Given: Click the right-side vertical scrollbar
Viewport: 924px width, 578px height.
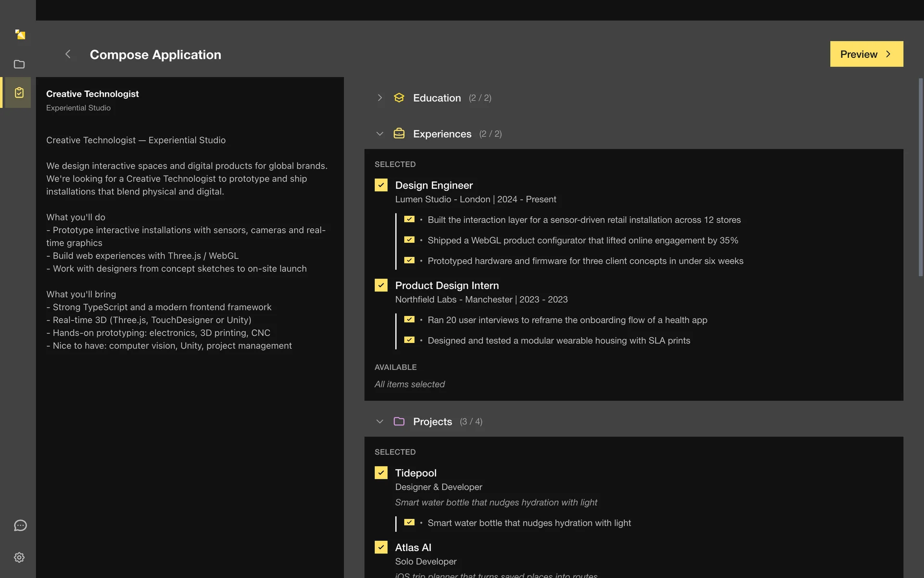Looking at the screenshot, I should pos(921,177).
